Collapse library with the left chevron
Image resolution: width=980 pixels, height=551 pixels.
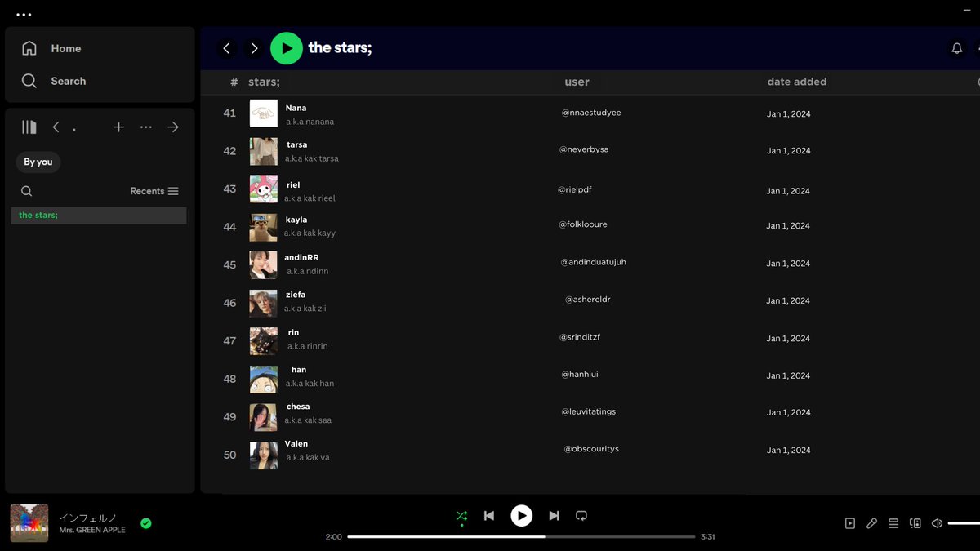coord(56,127)
